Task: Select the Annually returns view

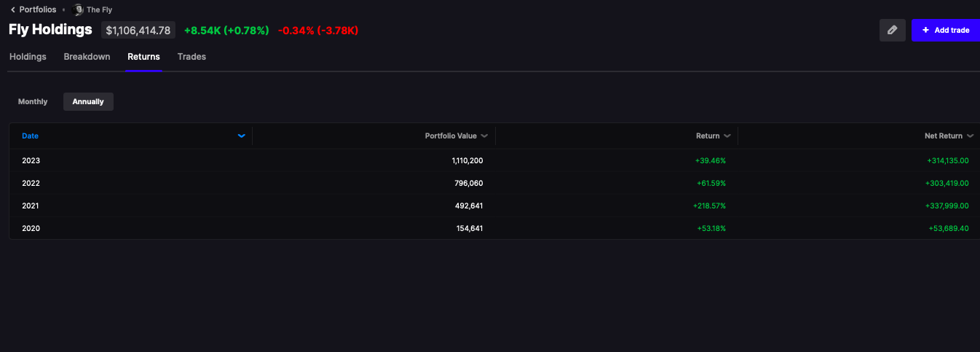Action: (88, 102)
